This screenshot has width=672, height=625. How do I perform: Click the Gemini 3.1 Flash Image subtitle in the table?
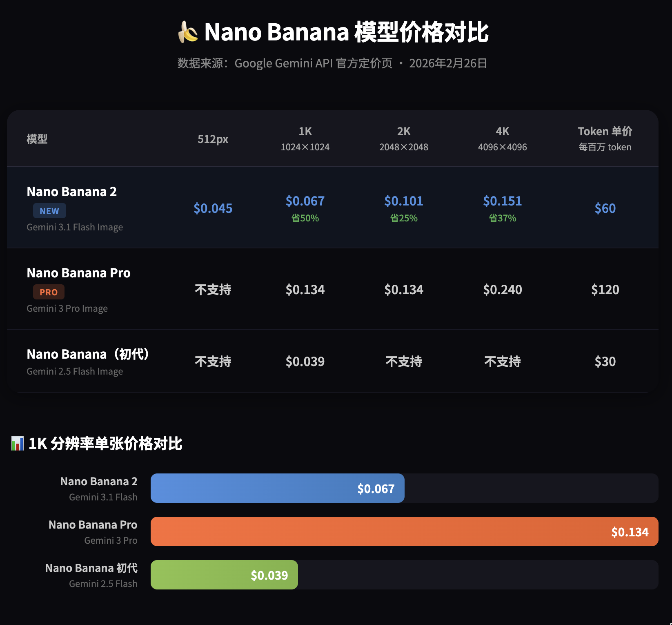coord(75,227)
